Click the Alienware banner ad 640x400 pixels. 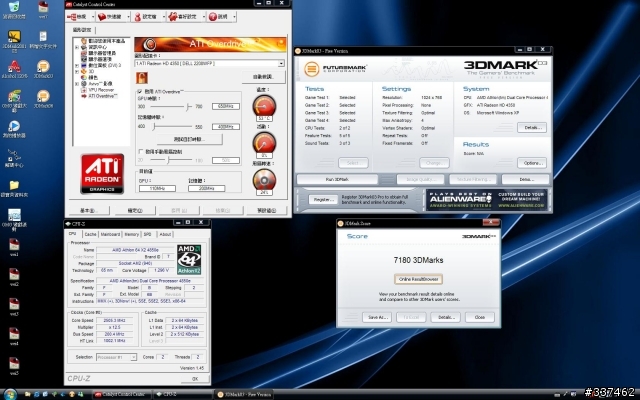(x=486, y=200)
